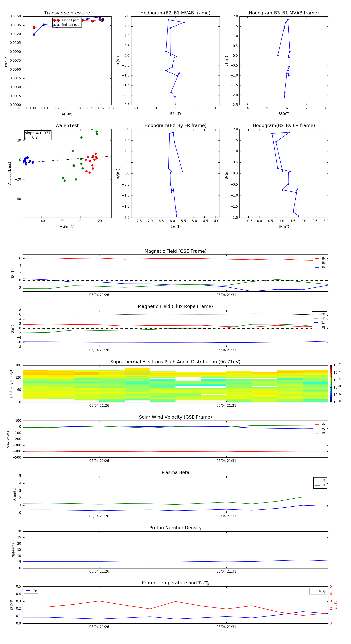This screenshot has height=644, width=351.
Task: Select the β entry in Plasma Beta legend
Action: point(321,486)
